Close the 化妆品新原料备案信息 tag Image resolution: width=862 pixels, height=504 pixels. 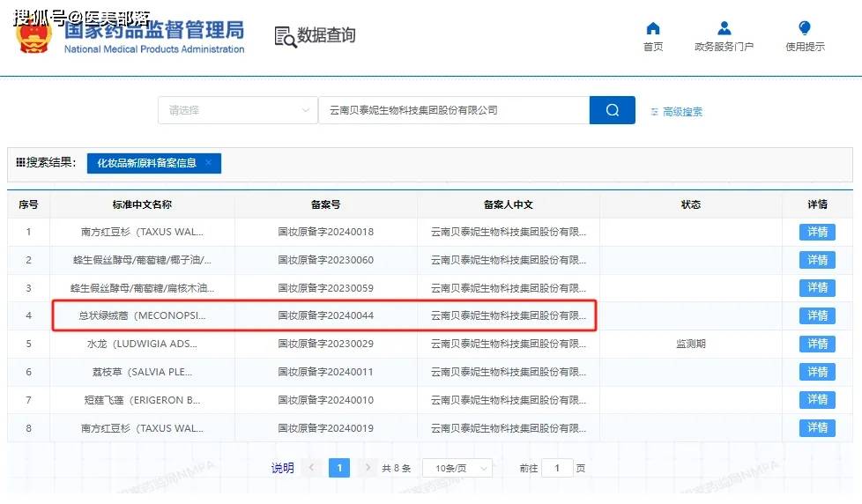tap(209, 163)
